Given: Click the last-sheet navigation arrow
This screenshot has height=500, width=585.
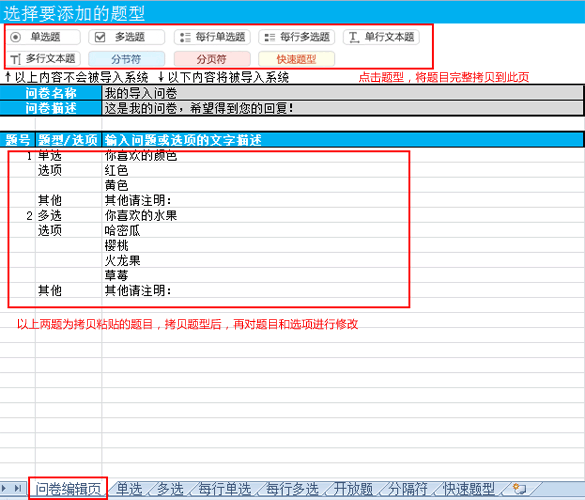Looking at the screenshot, I should click(x=18, y=488).
